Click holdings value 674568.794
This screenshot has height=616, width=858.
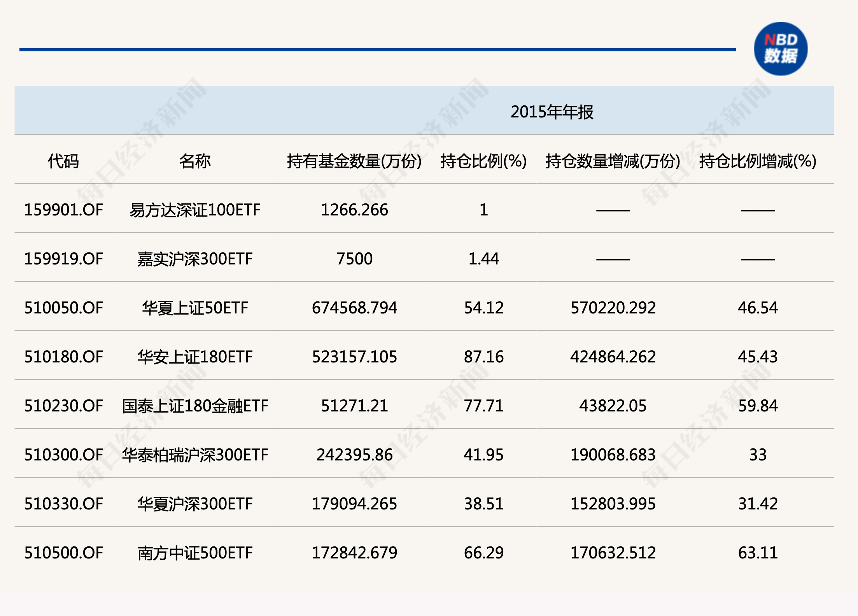click(x=354, y=308)
